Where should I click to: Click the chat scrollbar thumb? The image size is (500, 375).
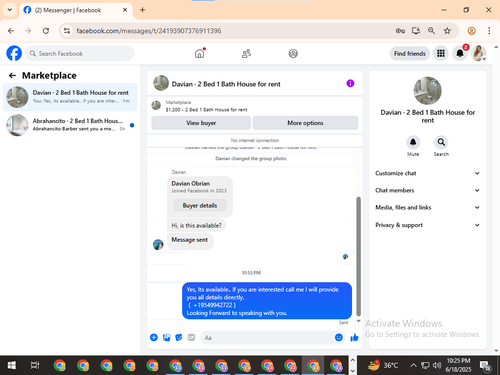click(x=359, y=257)
